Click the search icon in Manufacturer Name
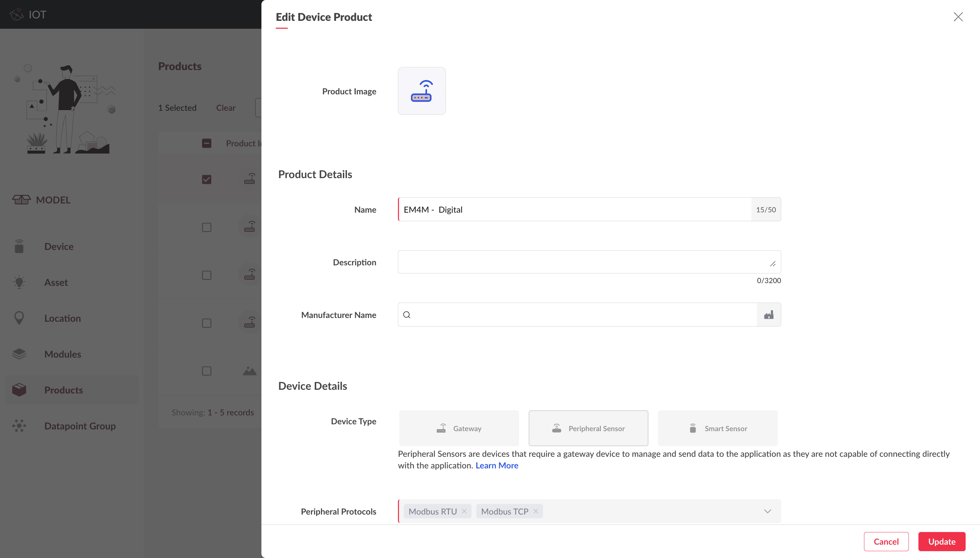 point(407,315)
